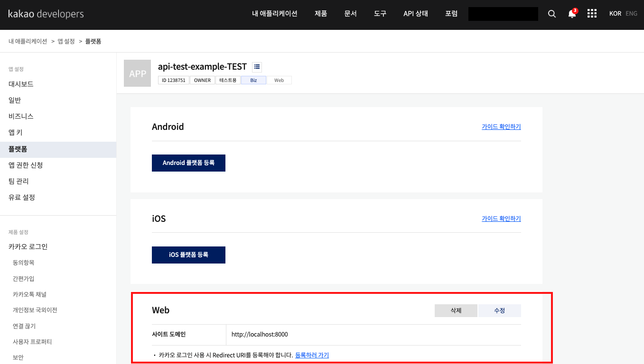Click the APP profile image placeholder
This screenshot has height=364, width=644.
click(x=137, y=73)
